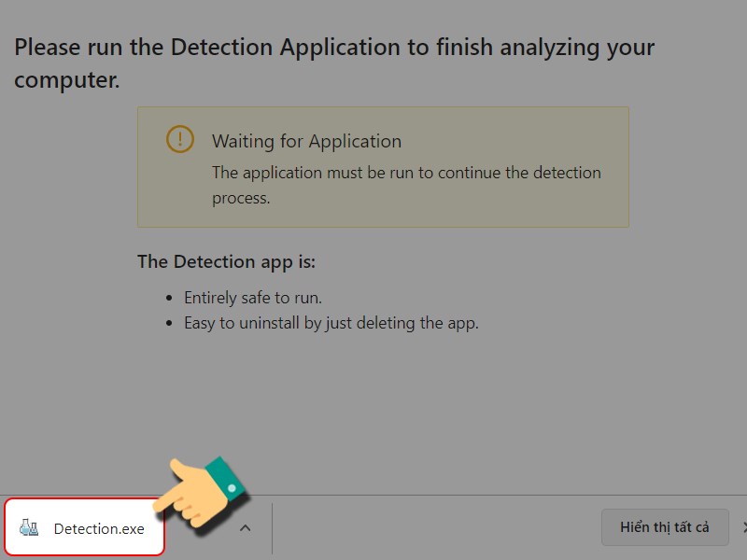Image resolution: width=747 pixels, height=560 pixels.
Task: Click 'The Detection app is:' subheading
Action: click(x=226, y=262)
